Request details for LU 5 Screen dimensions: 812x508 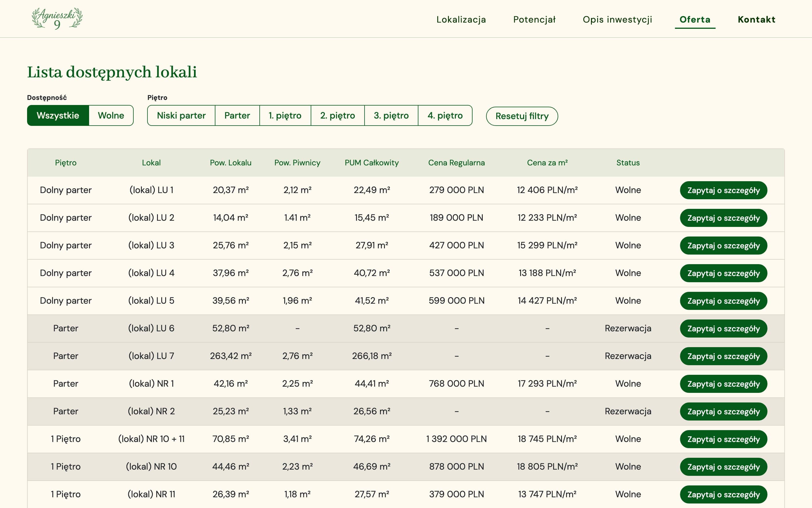click(723, 301)
